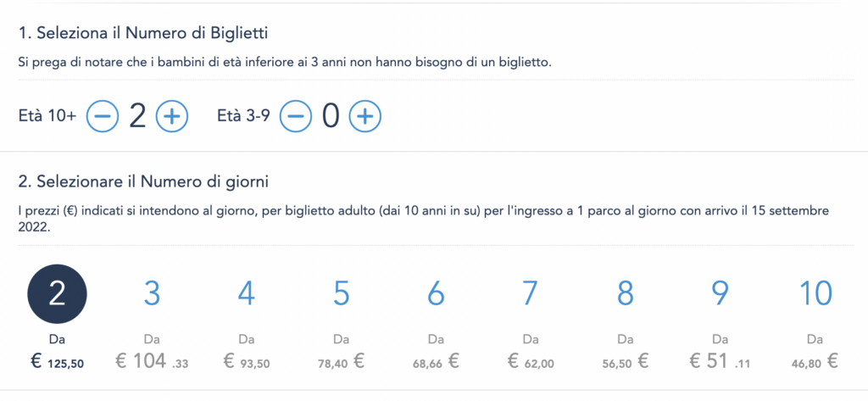The height and width of the screenshot is (401, 868).
Task: Click the € 93,50 price label
Action: point(247,362)
